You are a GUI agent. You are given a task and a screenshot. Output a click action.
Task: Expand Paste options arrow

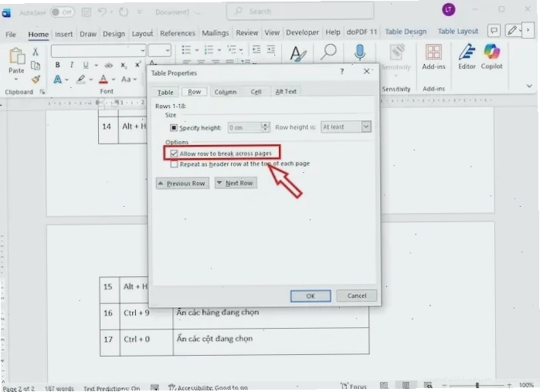point(16,79)
